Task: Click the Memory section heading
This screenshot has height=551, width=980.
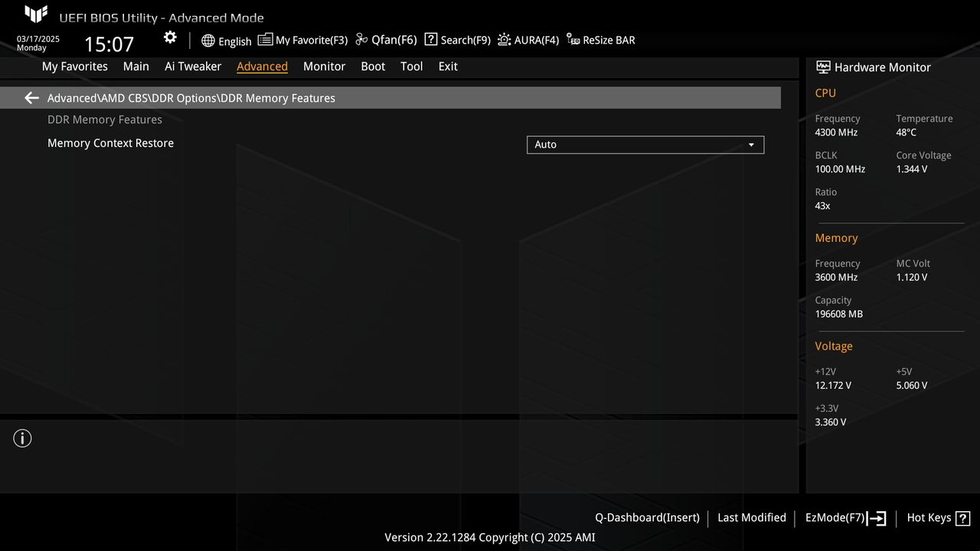Action: (836, 238)
